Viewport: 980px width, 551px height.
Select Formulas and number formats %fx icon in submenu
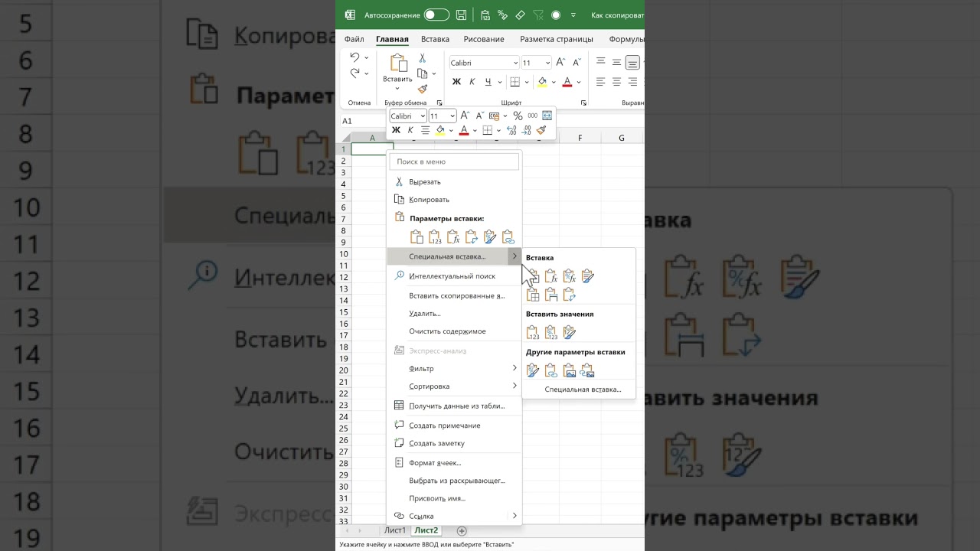pyautogui.click(x=570, y=276)
